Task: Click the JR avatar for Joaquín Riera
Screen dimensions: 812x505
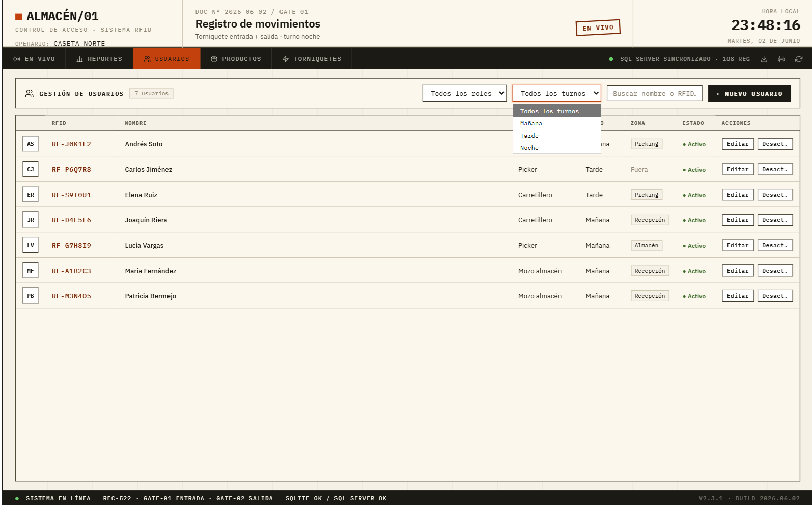Action: click(x=31, y=220)
